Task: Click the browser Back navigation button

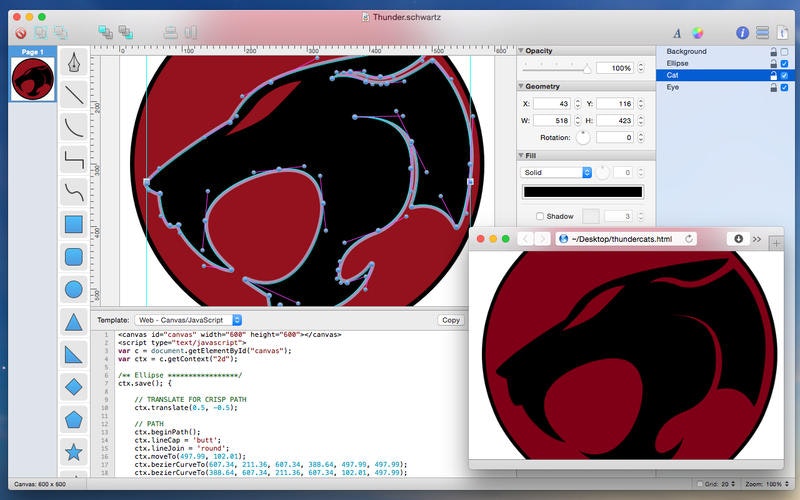Action: (x=525, y=239)
